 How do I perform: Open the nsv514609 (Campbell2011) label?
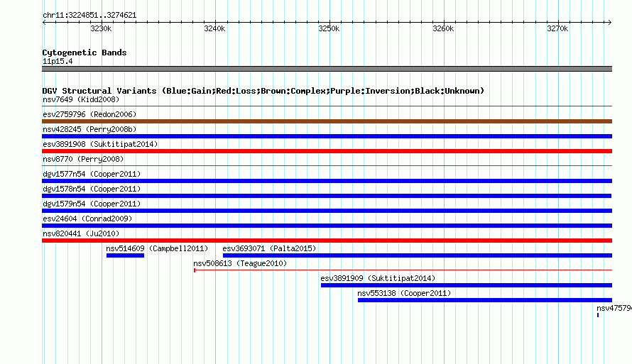tap(157, 248)
